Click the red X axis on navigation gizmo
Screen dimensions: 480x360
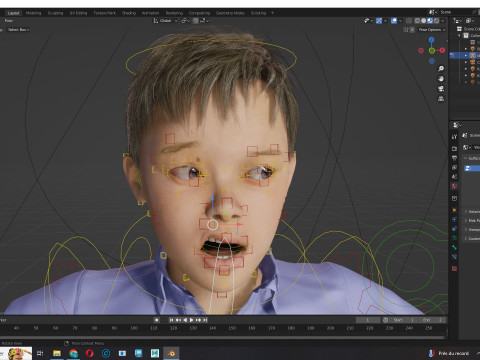pyautogui.click(x=442, y=50)
